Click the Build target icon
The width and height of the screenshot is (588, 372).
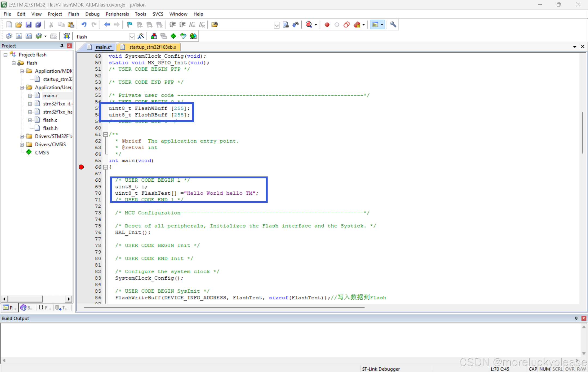click(19, 36)
